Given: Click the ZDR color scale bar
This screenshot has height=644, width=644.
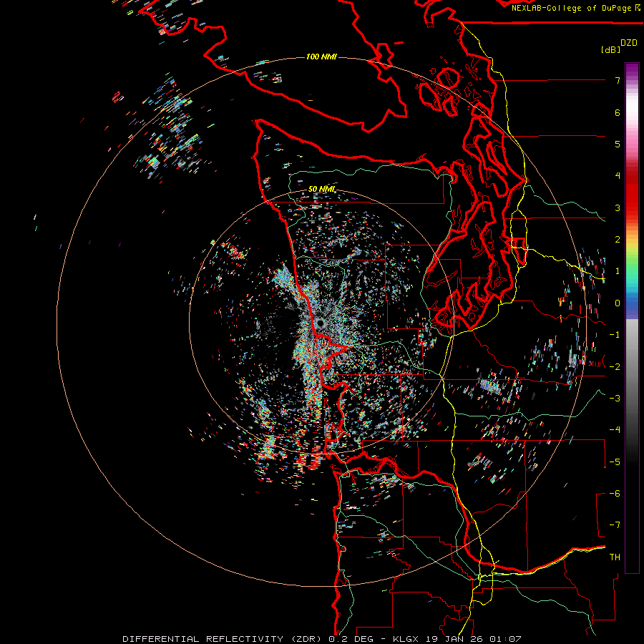Looking at the screenshot, I should 632,318.
